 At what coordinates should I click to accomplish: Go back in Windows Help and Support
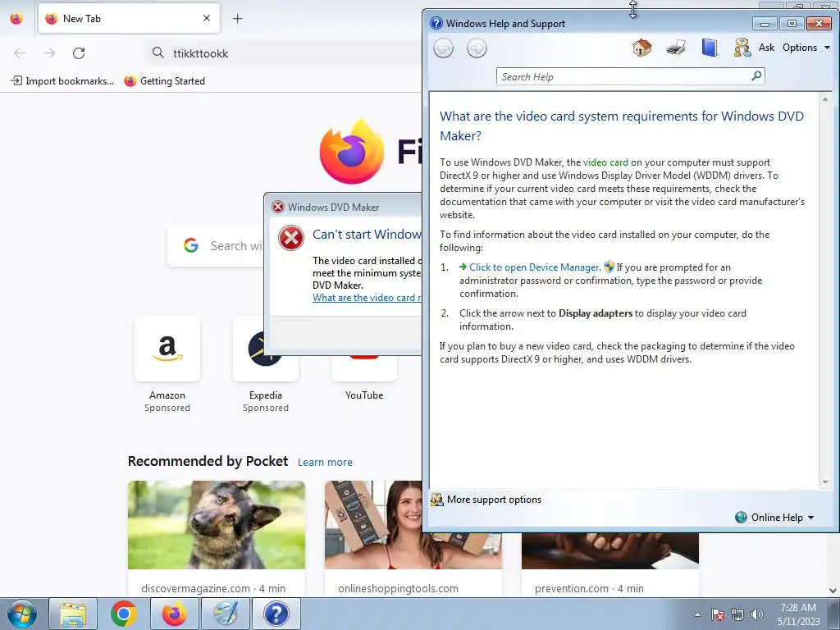click(443, 48)
